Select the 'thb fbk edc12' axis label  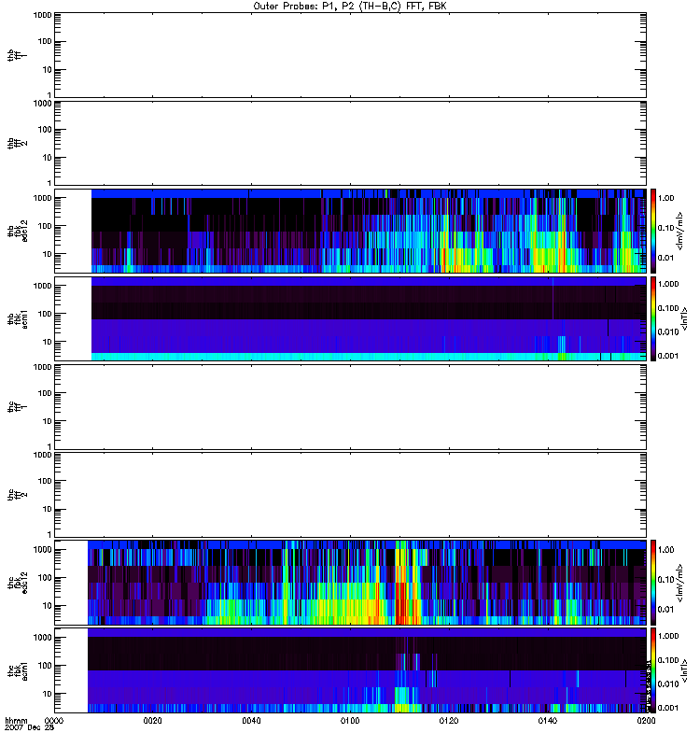coord(17,231)
